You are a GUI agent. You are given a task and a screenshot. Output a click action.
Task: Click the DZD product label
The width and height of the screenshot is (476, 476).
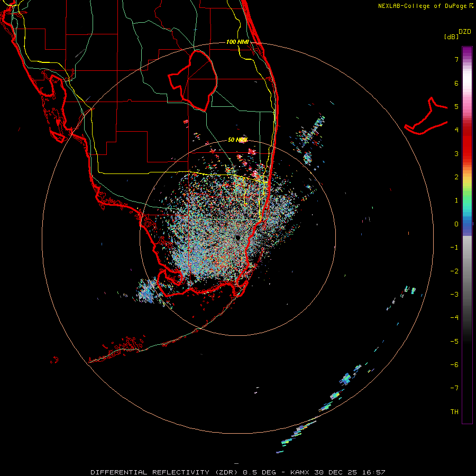(x=465, y=32)
